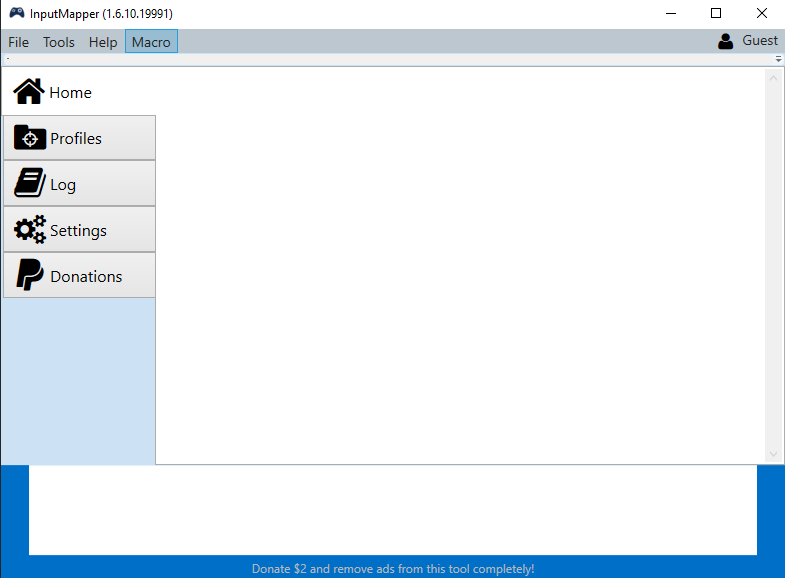The height and width of the screenshot is (578, 785).
Task: Click the Home house icon
Action: 29,92
